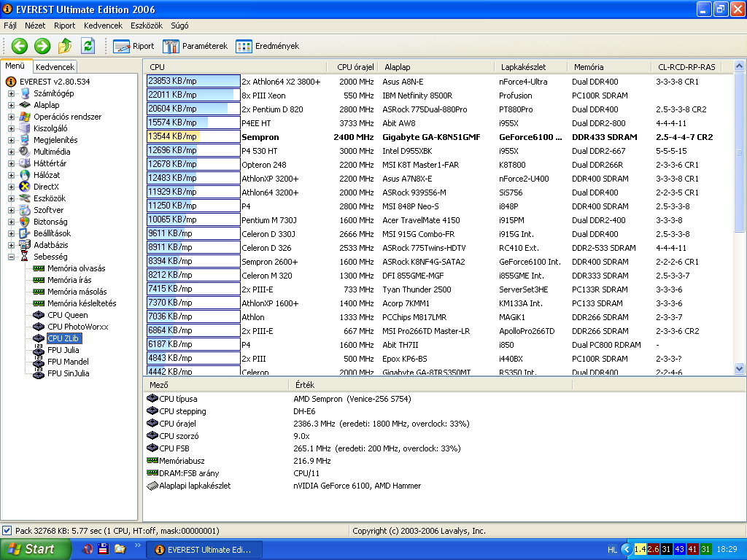Click the Memória olvasás memory icon
This screenshot has width=747, height=560.
point(39,268)
